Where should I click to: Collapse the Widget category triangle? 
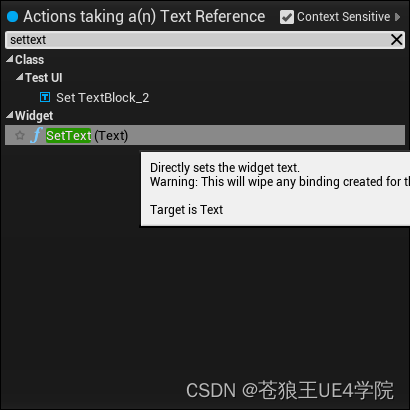pyautogui.click(x=10, y=115)
